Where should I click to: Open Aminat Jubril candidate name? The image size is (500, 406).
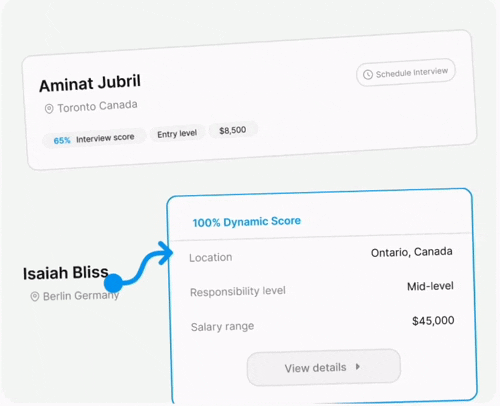coord(90,83)
